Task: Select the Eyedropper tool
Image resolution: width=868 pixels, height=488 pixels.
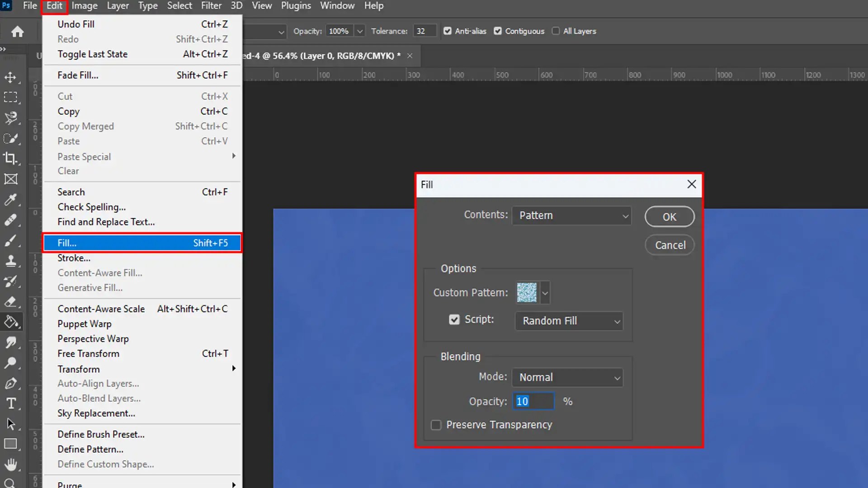Action: (x=11, y=199)
